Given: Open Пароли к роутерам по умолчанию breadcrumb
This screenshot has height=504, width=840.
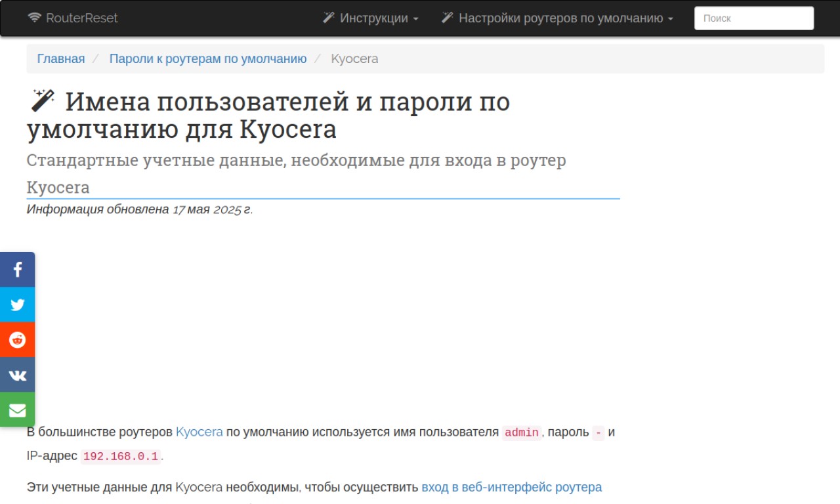Looking at the screenshot, I should coord(208,58).
